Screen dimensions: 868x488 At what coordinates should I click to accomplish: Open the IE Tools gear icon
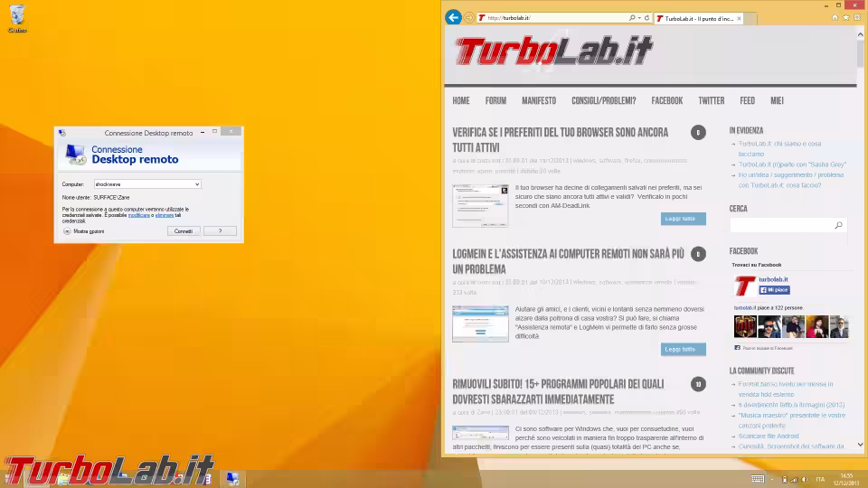(857, 17)
